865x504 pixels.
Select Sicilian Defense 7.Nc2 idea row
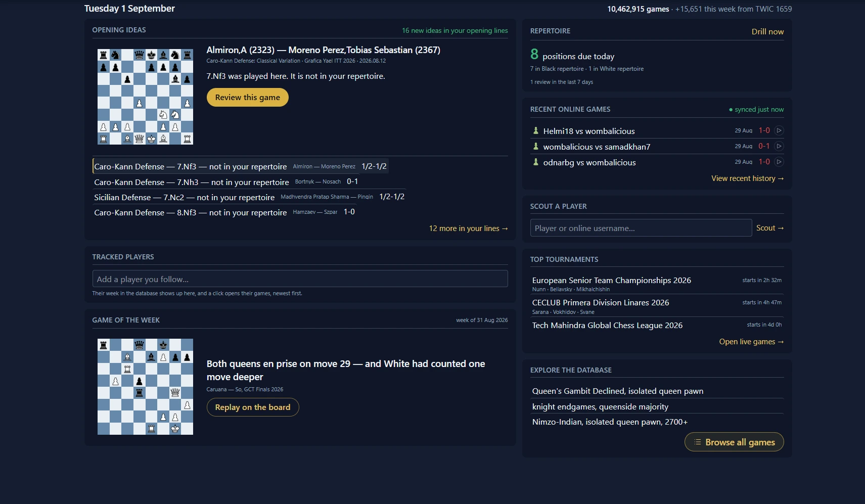point(249,197)
